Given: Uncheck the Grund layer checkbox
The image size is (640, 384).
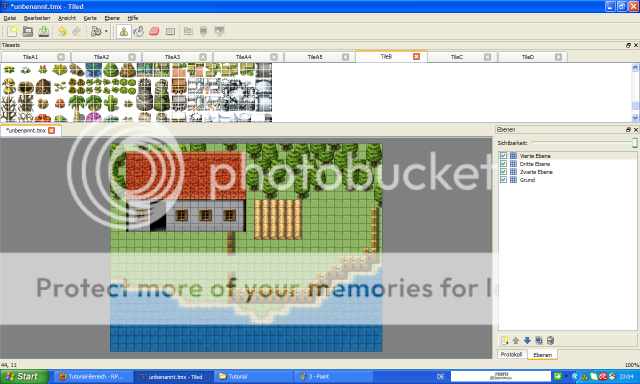Looking at the screenshot, I should (503, 180).
